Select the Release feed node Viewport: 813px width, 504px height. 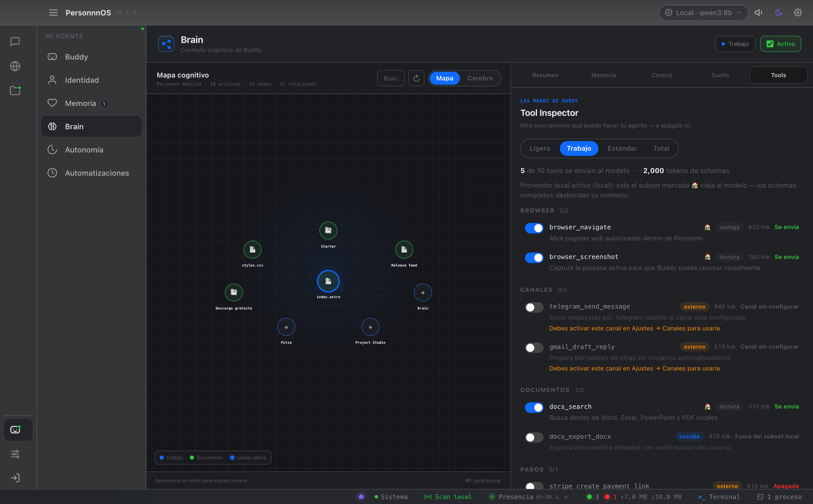point(404,250)
